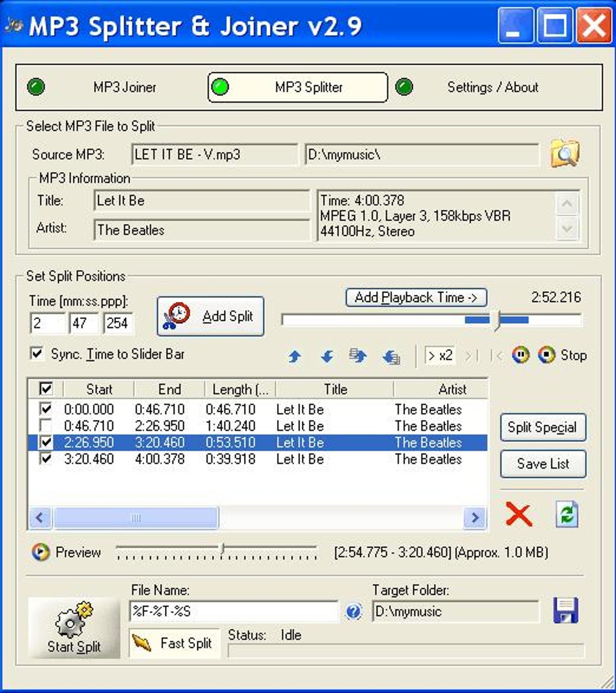
Task: Click the File Name field %F-%T-%S
Action: [x=234, y=611]
